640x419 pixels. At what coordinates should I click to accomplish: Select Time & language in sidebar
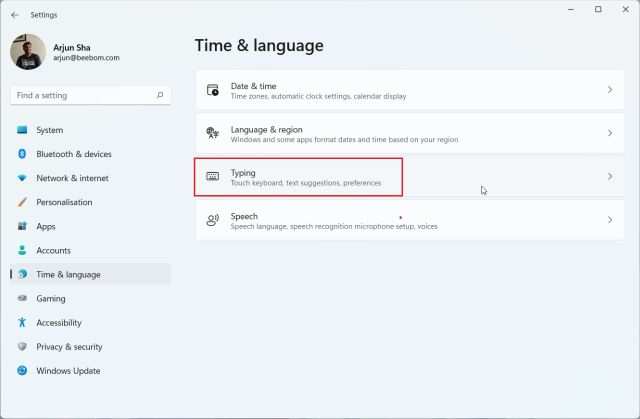pos(90,274)
